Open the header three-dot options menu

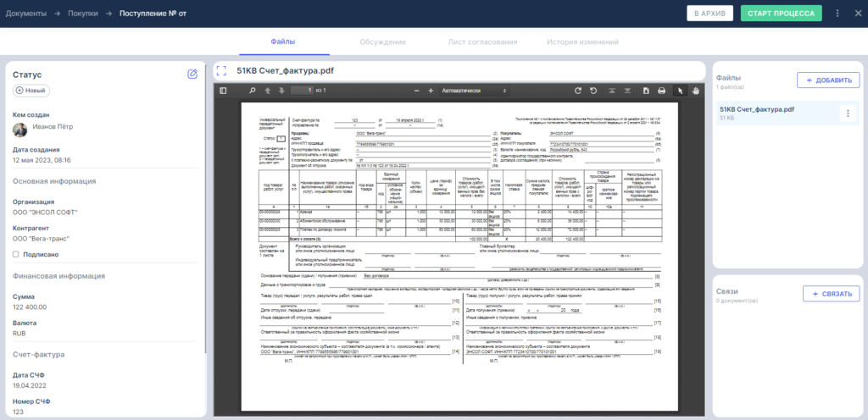click(x=837, y=14)
